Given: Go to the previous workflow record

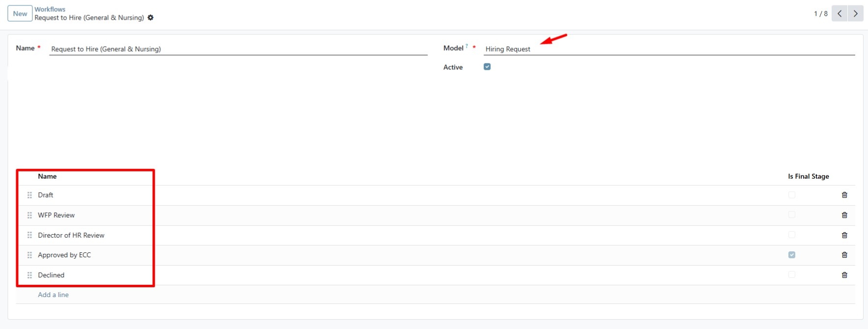Looking at the screenshot, I should coord(839,14).
